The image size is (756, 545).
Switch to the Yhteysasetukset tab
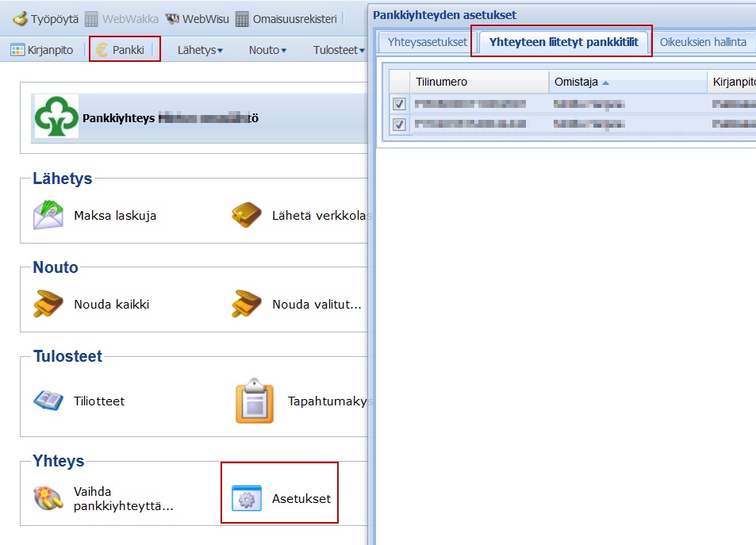pyautogui.click(x=427, y=42)
